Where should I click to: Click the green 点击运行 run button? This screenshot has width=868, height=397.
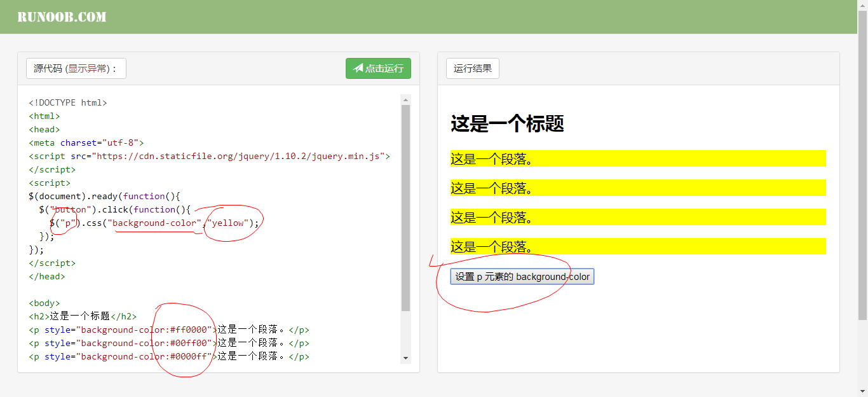378,69
